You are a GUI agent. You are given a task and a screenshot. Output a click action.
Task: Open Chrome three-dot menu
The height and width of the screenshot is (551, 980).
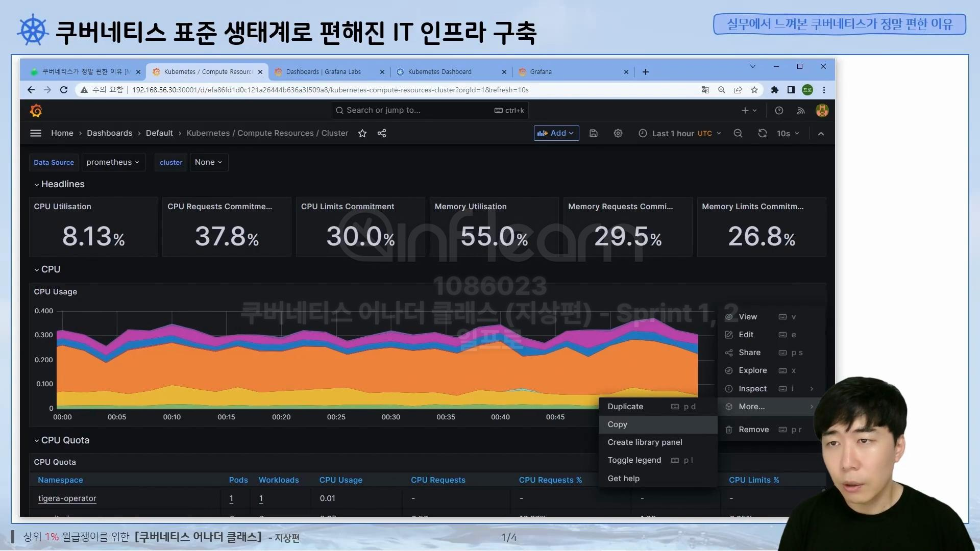tap(824, 90)
